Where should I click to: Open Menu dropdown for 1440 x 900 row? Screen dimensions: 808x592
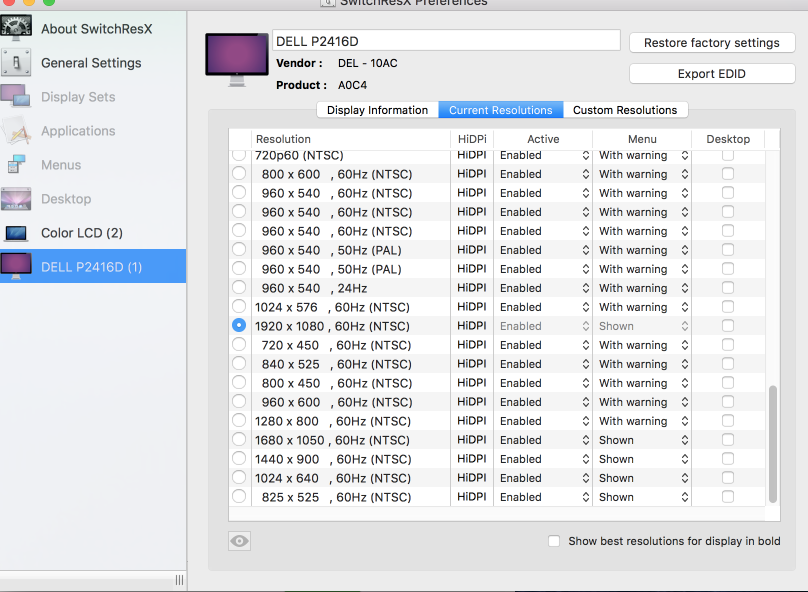(643, 459)
